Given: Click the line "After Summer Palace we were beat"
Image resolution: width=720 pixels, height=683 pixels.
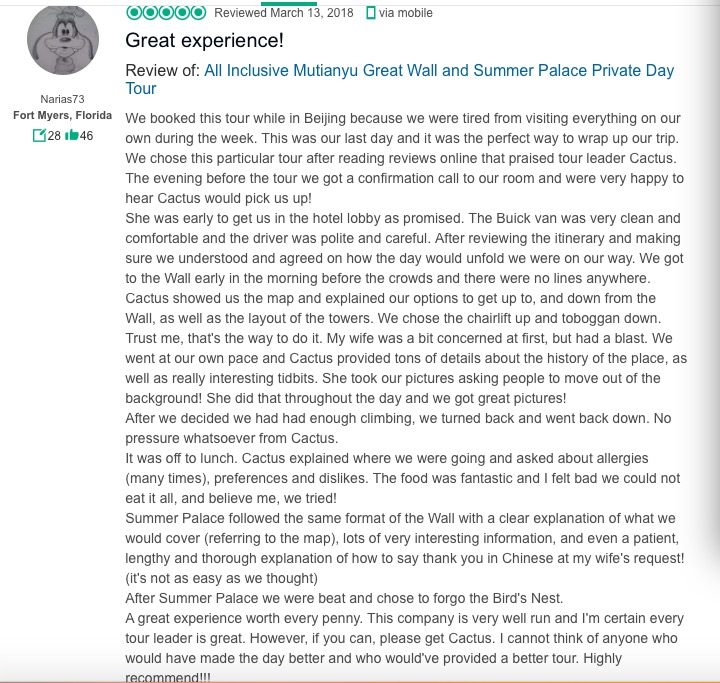Looking at the screenshot, I should click(344, 599).
